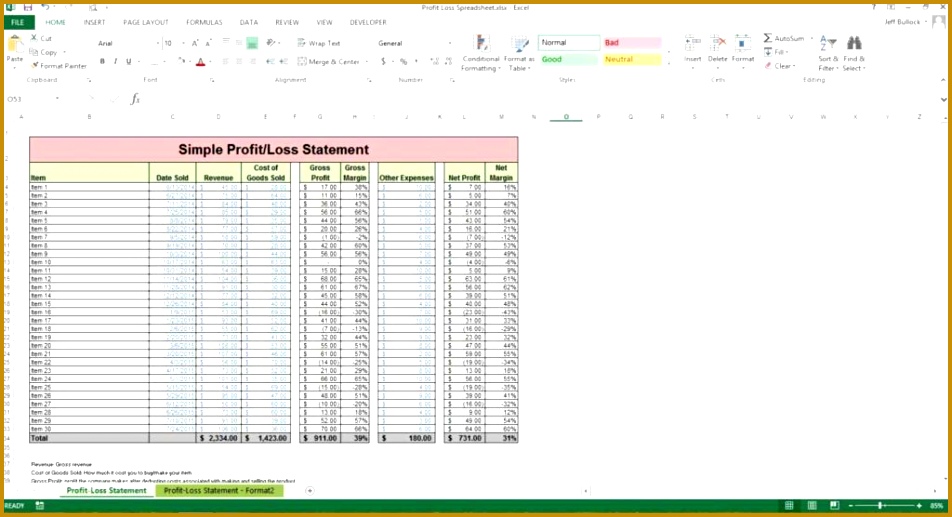
Task: Select the column O header
Action: click(566, 117)
